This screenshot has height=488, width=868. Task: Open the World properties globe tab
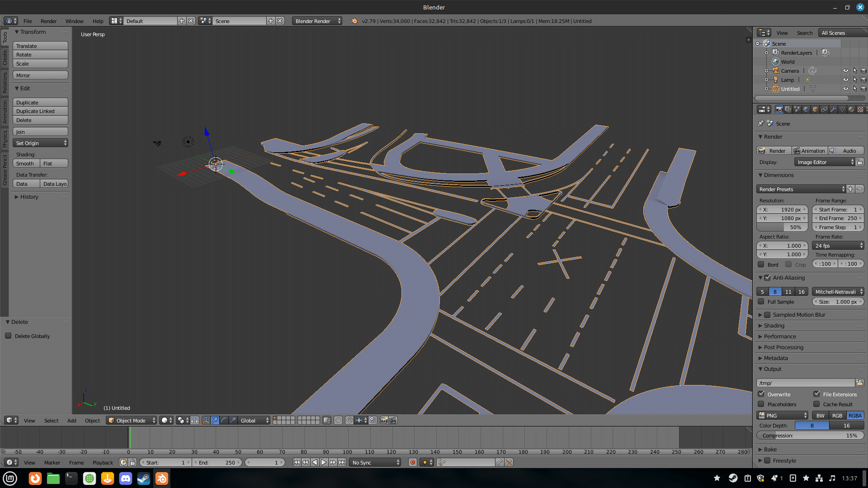click(806, 109)
